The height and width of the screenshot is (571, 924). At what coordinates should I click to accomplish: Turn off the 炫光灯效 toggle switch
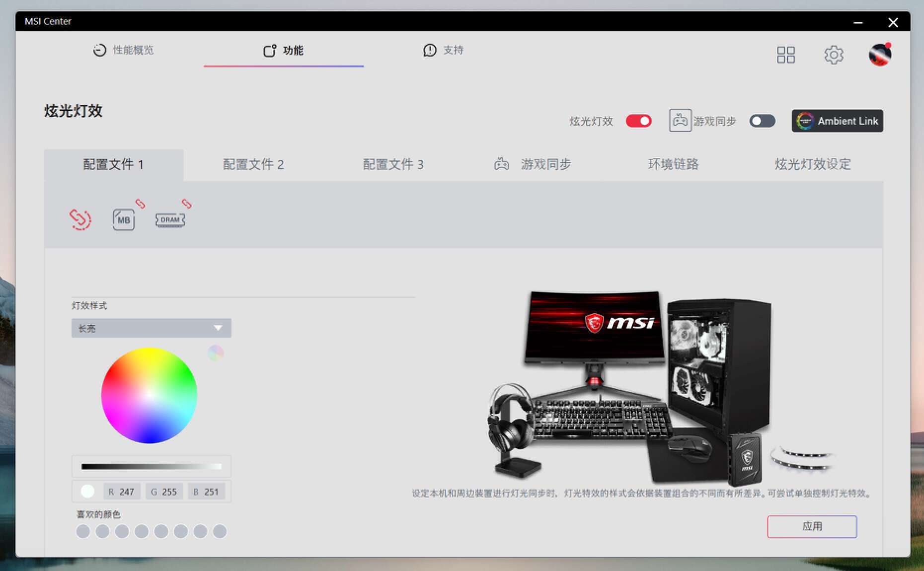[638, 121]
